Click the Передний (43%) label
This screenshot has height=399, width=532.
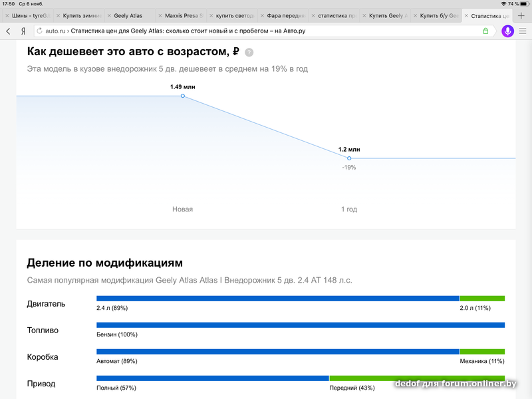pos(352,388)
